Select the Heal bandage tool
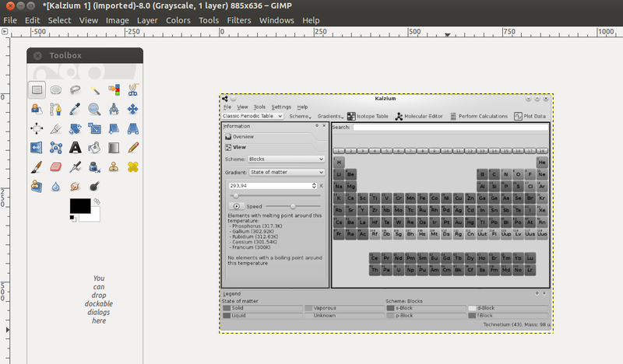Viewport: 623px width, 364px height. coord(132,166)
